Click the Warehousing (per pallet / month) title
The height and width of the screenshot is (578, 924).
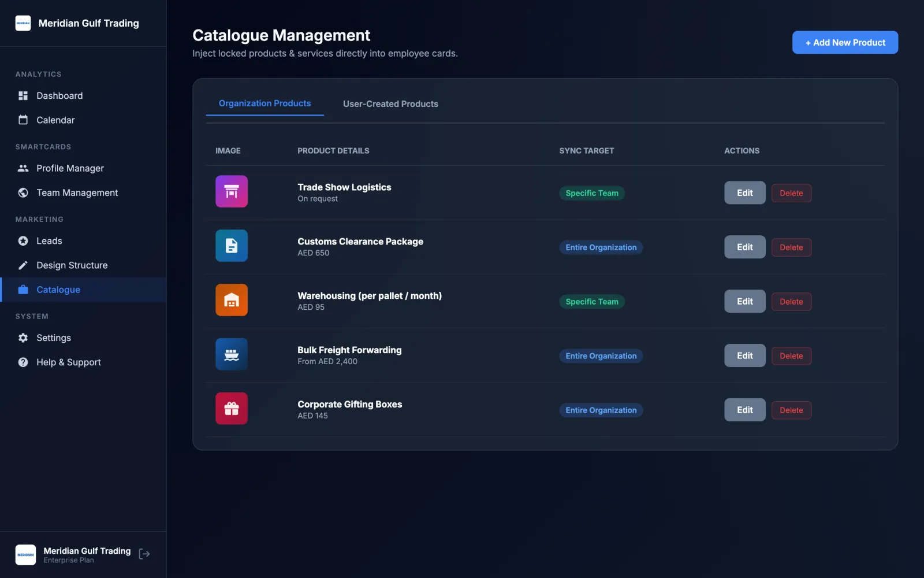[370, 296]
